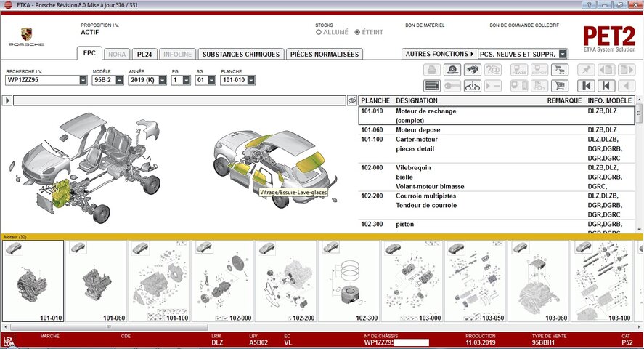This screenshot has height=349, width=644.
Task: Open the PG dropdown
Action: tap(187, 80)
